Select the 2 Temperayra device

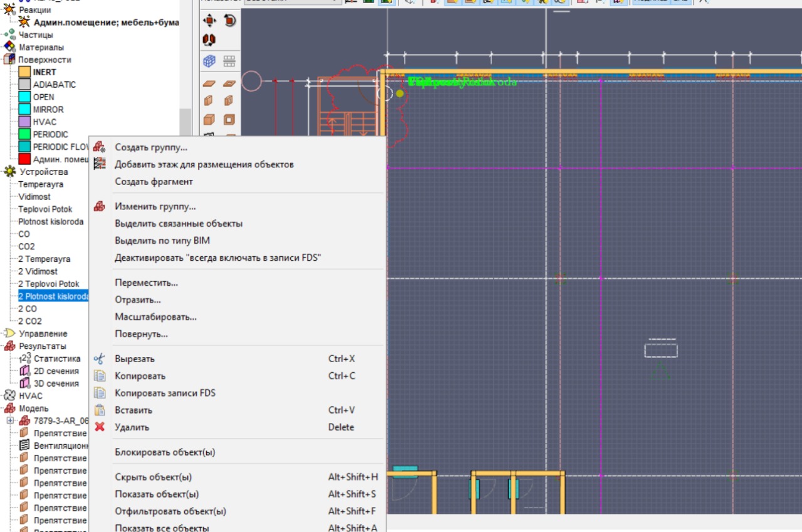pos(44,259)
